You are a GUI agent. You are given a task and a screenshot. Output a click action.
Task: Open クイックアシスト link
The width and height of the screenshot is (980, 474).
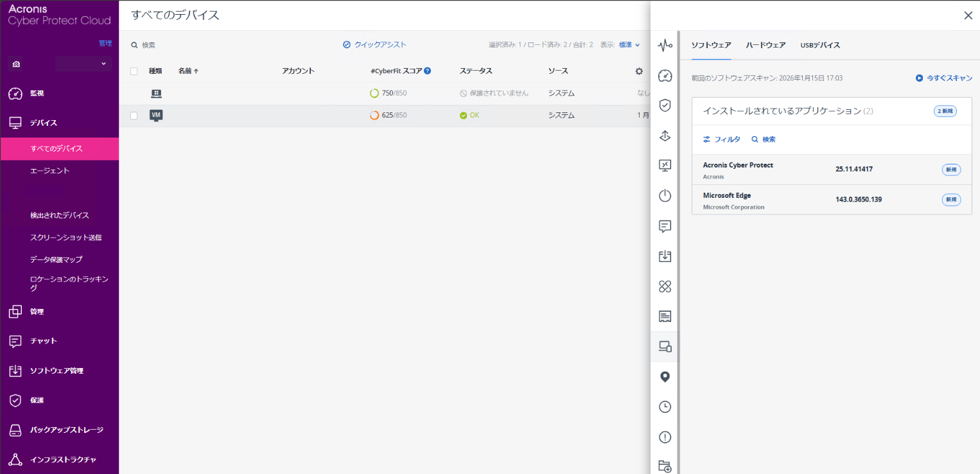(375, 45)
